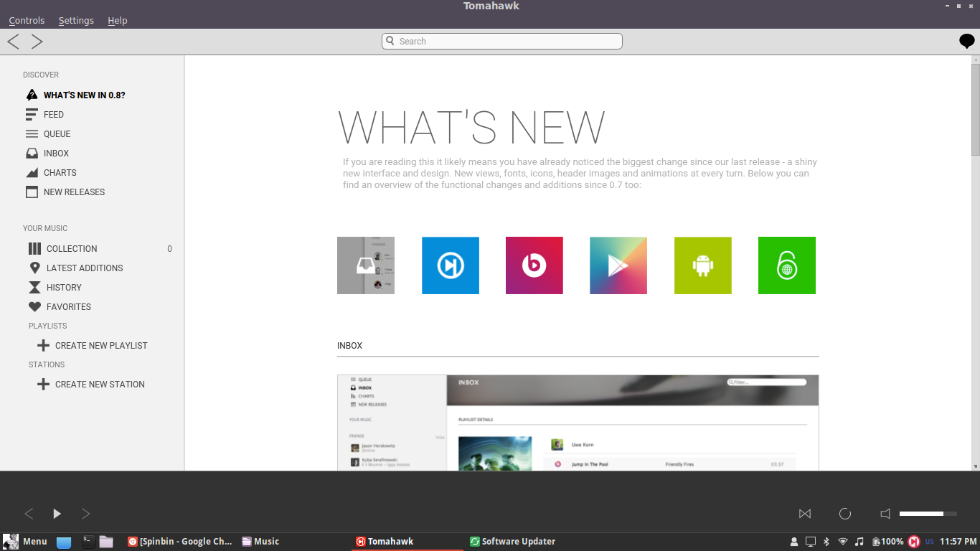Click the battery 100% indicator
Image resolution: width=980 pixels, height=551 pixels.
(887, 542)
